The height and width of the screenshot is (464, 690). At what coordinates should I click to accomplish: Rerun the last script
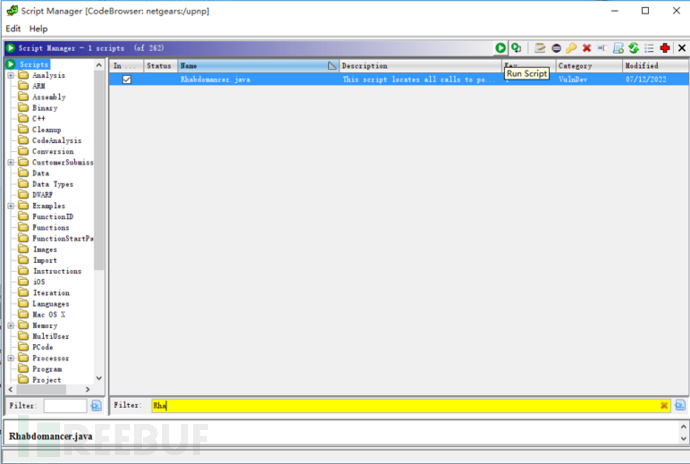click(x=516, y=48)
